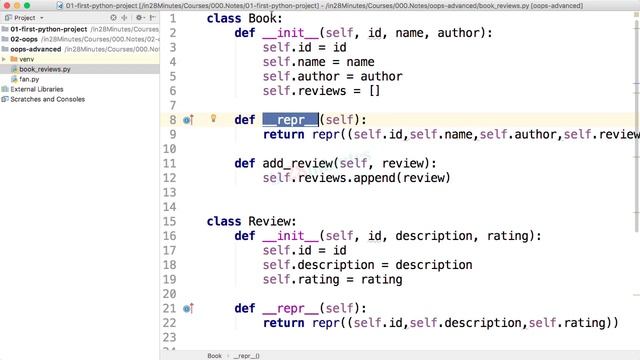Click the file icon in the title bar
640x360 pixels.
[x=60, y=6]
